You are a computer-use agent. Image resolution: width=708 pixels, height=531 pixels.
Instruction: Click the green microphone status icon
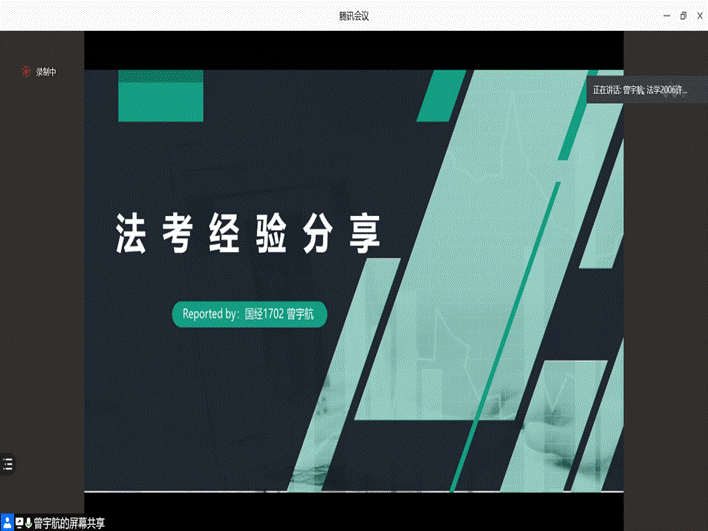28,523
